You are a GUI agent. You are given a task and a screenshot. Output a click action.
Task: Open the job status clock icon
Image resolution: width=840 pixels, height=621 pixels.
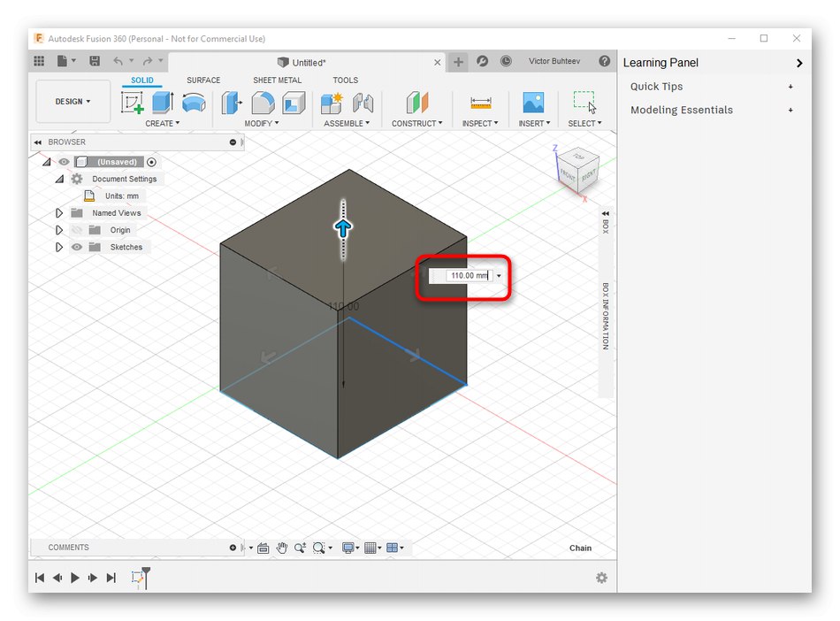506,61
